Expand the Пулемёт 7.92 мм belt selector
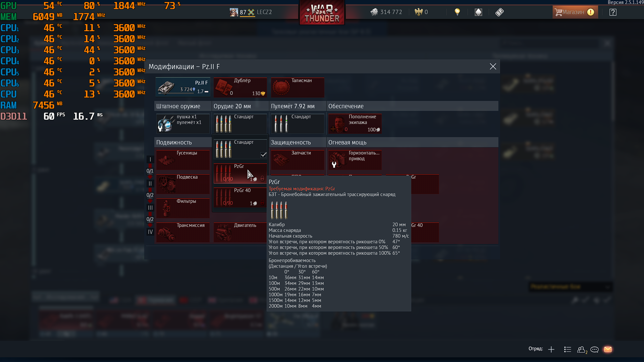The width and height of the screenshot is (644, 362). [x=298, y=123]
